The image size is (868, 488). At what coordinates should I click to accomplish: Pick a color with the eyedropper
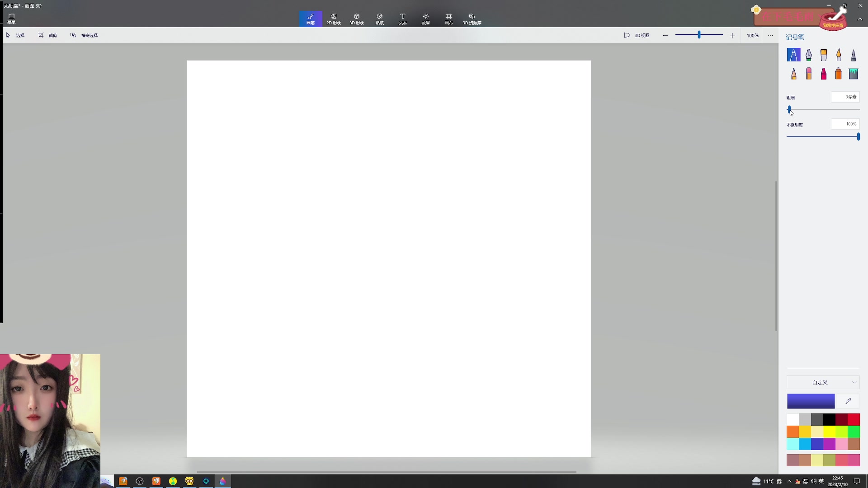point(848,401)
